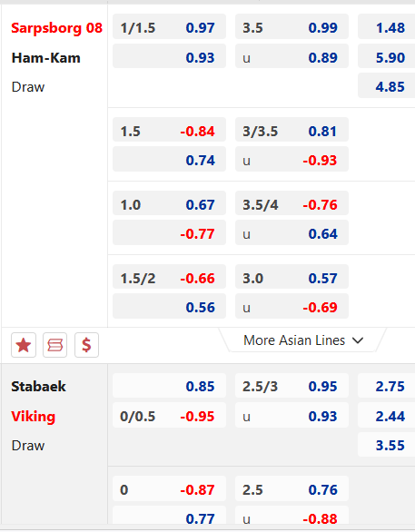Select Viking 0/0.5 handicap at -0.95
This screenshot has width=415, height=532.
[x=169, y=415]
